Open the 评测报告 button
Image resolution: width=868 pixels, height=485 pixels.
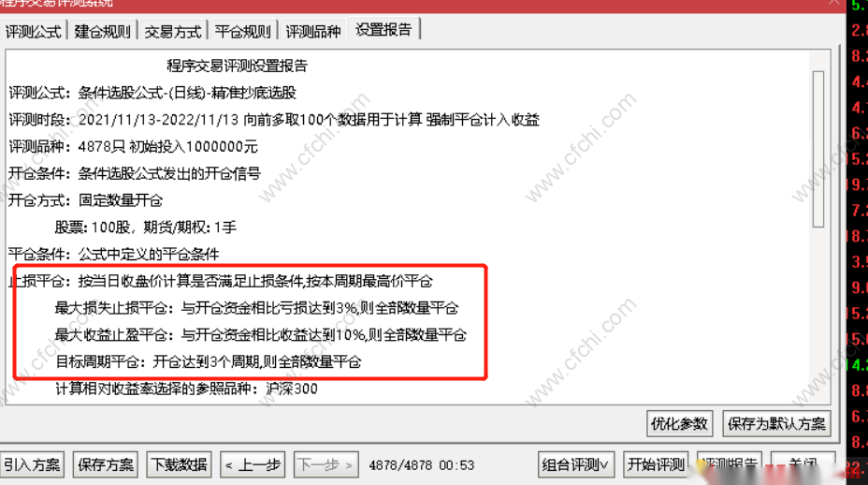730,464
